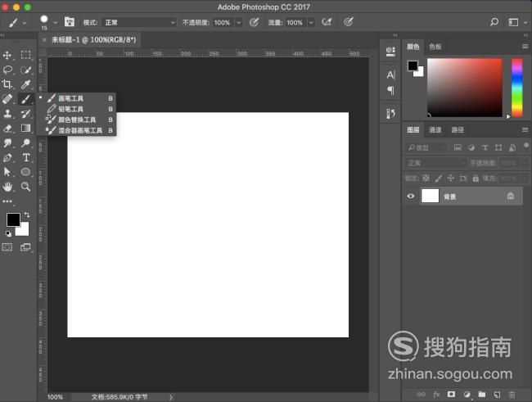Choose 画笔工具 from flyout menu
Image resolution: width=532 pixels, height=402 pixels.
pyautogui.click(x=76, y=98)
